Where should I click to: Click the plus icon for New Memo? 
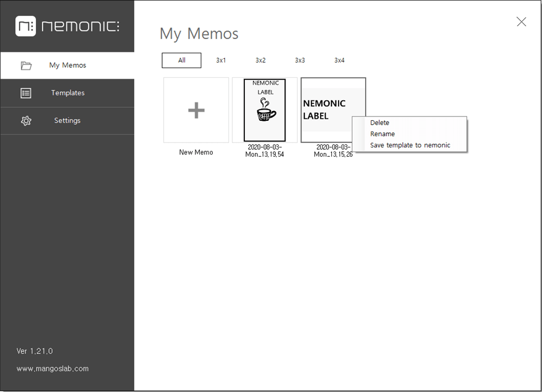196,111
